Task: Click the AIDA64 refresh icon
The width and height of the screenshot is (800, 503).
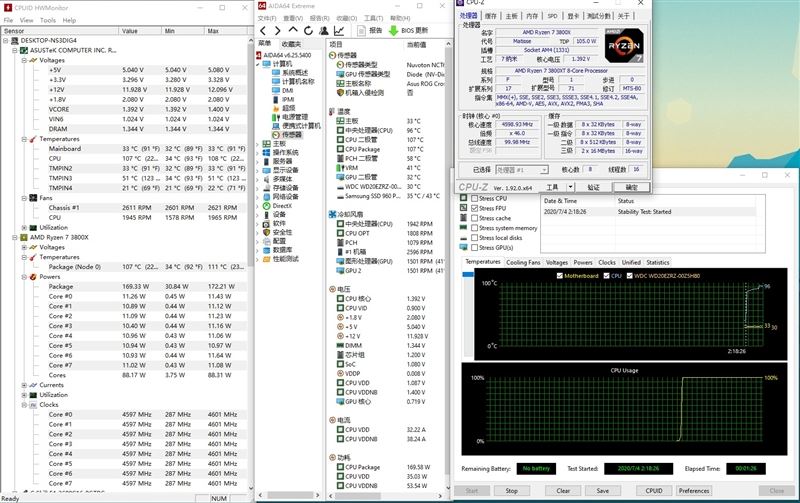Action: pyautogui.click(x=308, y=31)
